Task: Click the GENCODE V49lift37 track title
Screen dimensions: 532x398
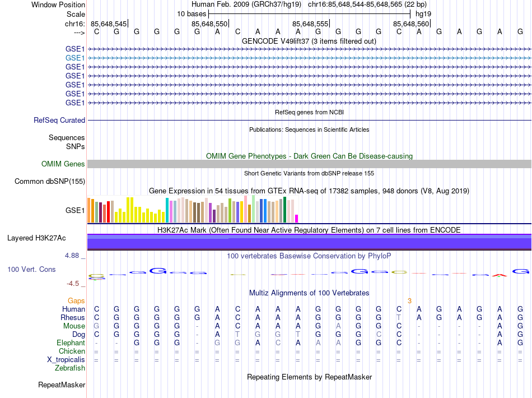Action: tap(309, 41)
